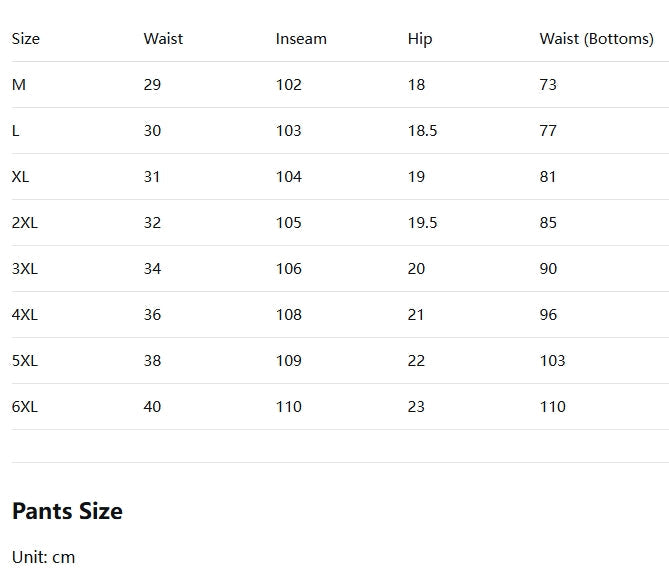
Task: Click the waist value 34 for 3XL
Action: click(x=152, y=269)
